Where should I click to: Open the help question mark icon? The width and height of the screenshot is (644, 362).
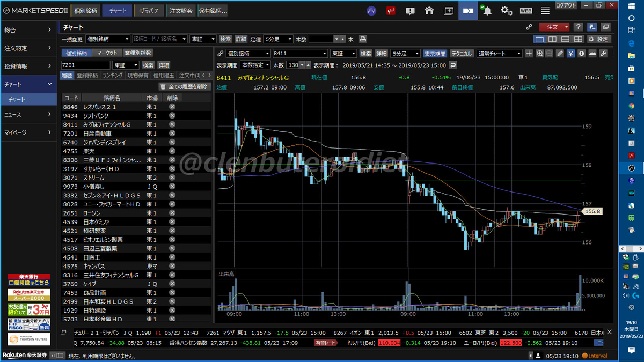pyautogui.click(x=578, y=27)
